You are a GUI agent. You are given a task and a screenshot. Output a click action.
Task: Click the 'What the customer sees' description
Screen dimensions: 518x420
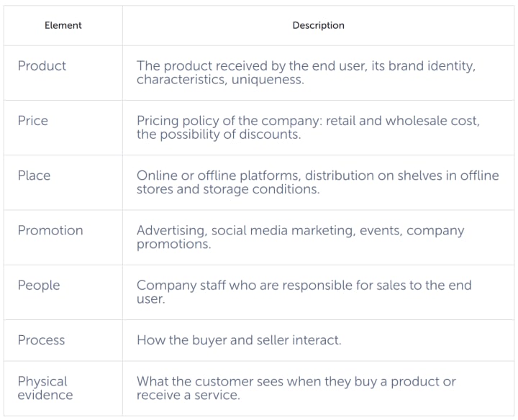tap(296, 388)
